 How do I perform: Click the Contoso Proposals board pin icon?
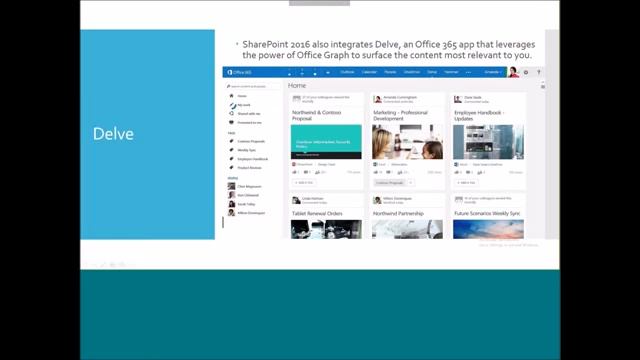(x=231, y=141)
